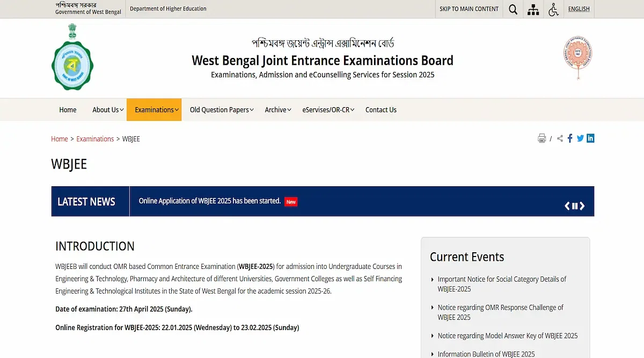Click Home in breadcrumb trail
Image resolution: width=644 pixels, height=358 pixels.
tap(60, 139)
